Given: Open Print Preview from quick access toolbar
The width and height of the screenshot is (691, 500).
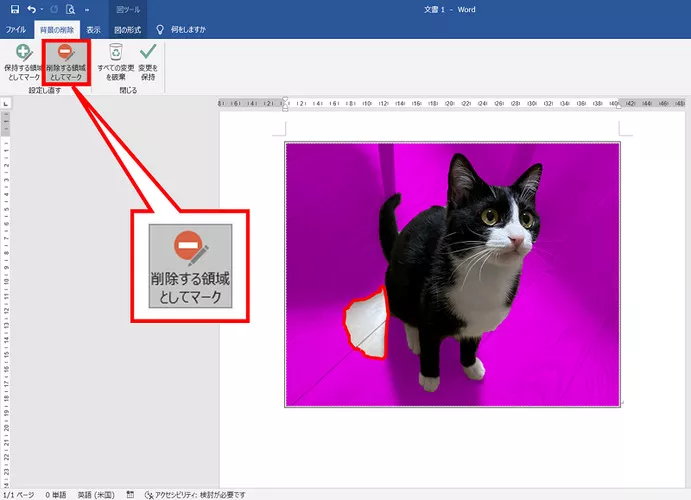Looking at the screenshot, I should pos(70,9).
